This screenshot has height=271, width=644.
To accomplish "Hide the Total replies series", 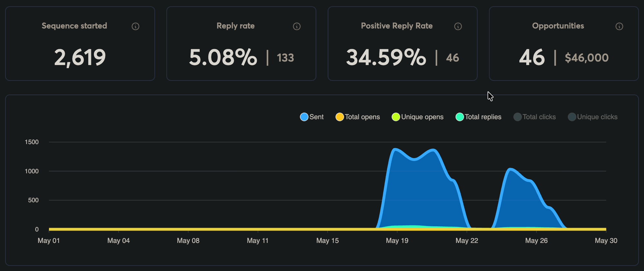I will (478, 117).
